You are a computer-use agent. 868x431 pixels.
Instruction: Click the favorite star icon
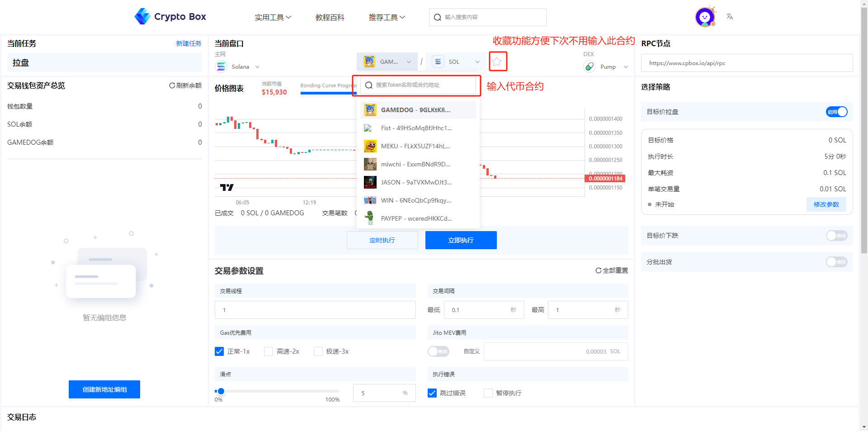click(x=497, y=62)
